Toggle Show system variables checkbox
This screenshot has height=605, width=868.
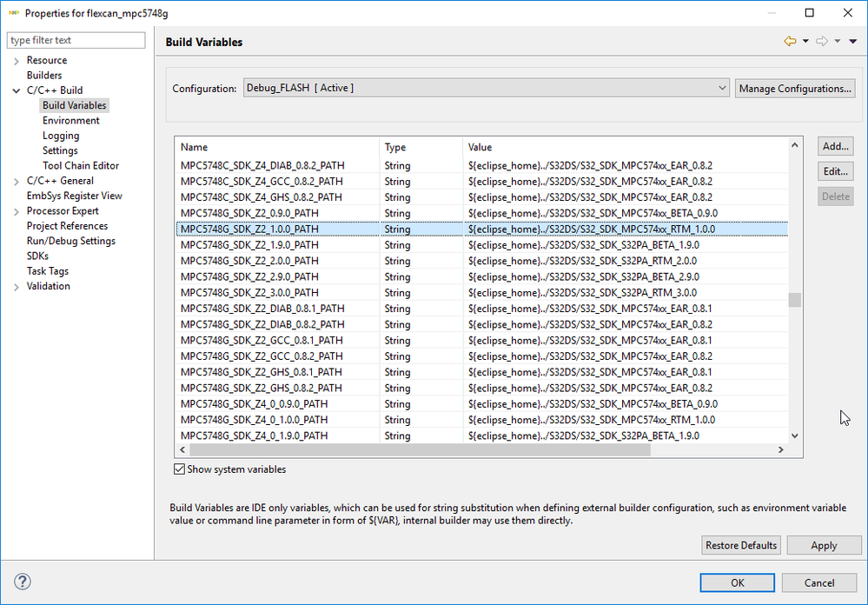point(180,469)
